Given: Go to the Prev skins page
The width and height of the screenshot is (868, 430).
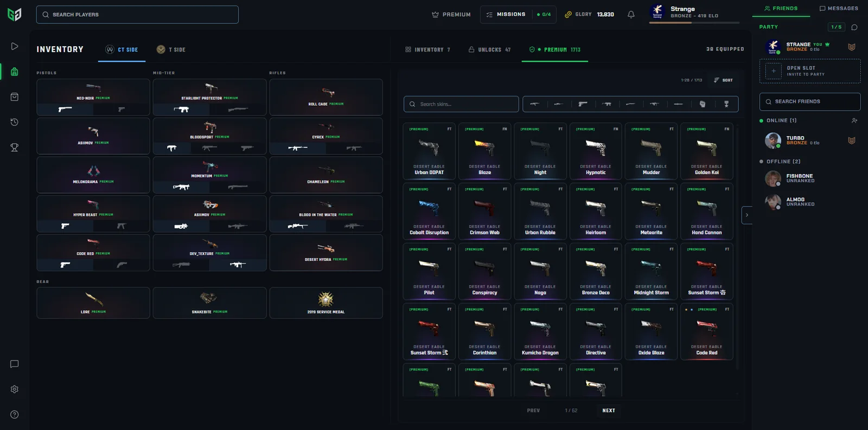Looking at the screenshot, I should pos(533,410).
